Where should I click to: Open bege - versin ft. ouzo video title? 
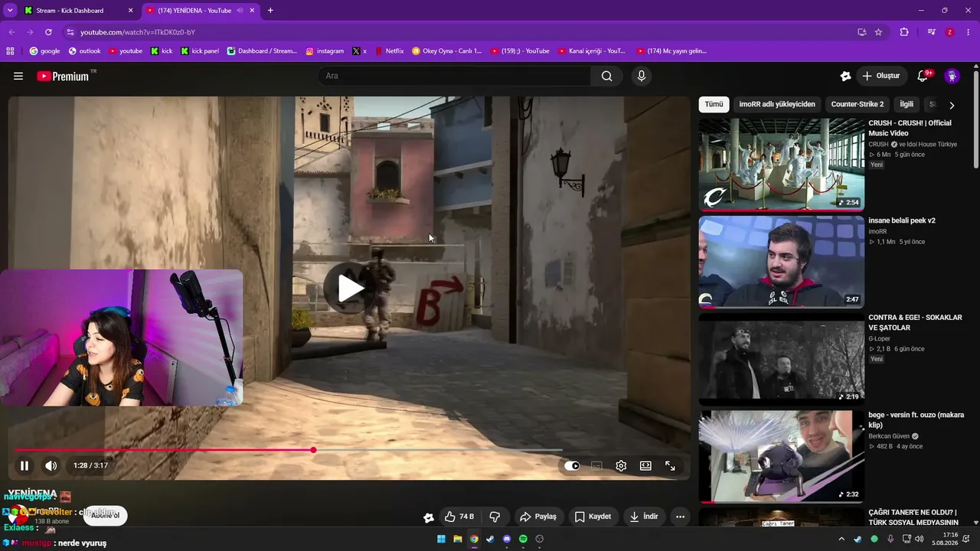[x=916, y=419]
